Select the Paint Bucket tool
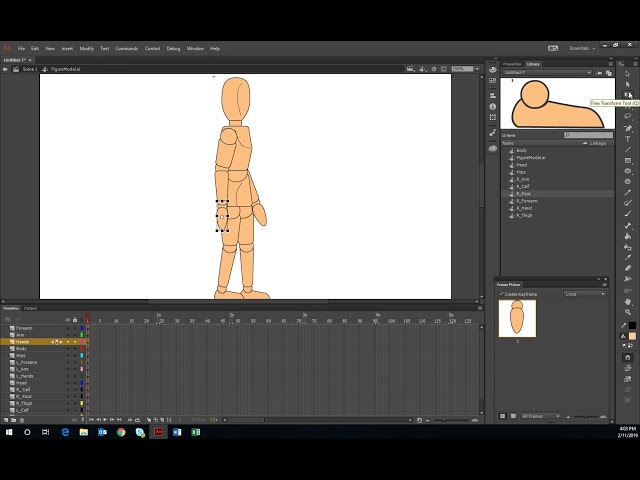Image resolution: width=640 pixels, height=480 pixels. coord(627,236)
